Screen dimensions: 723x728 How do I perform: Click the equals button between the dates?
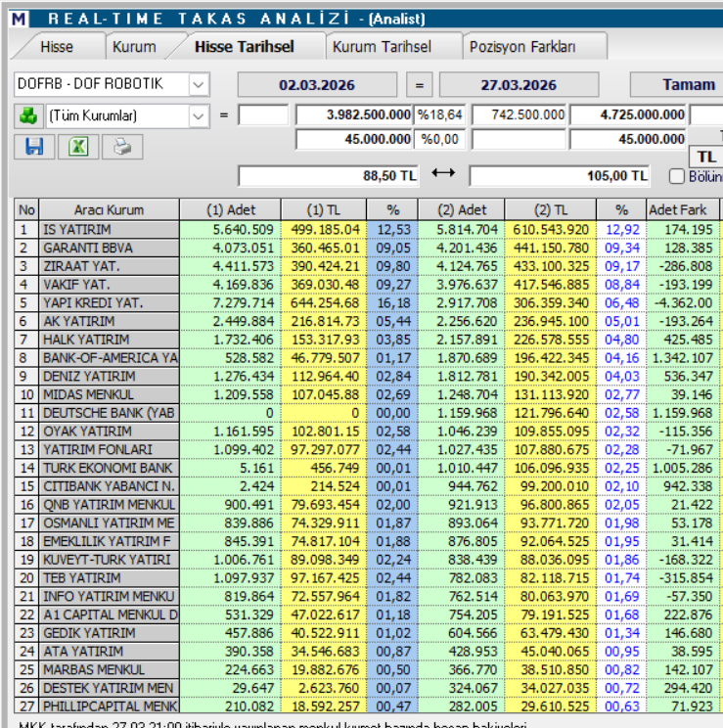[x=419, y=84]
